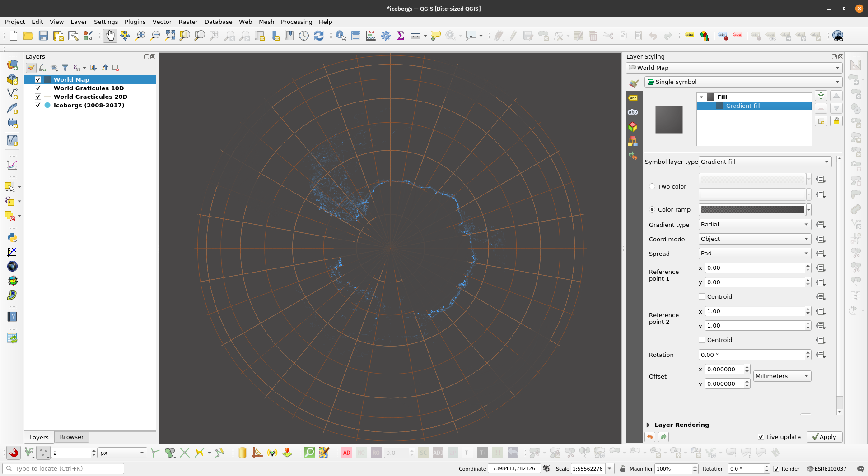Lock the symbol layer color

836,121
